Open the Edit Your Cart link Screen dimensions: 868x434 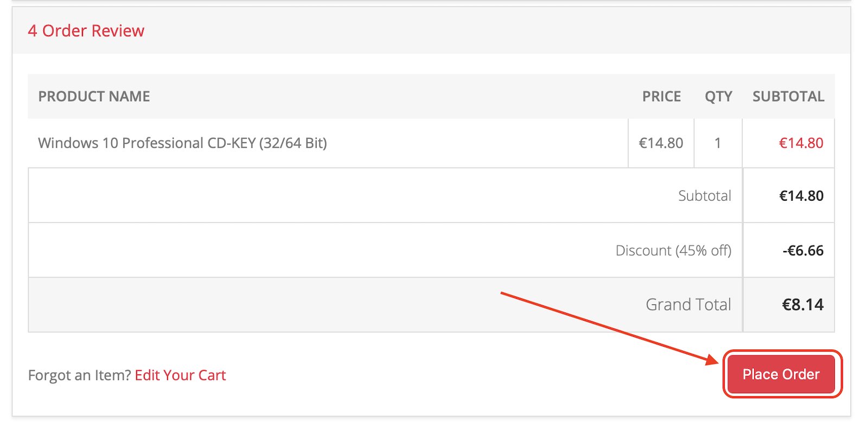click(180, 375)
